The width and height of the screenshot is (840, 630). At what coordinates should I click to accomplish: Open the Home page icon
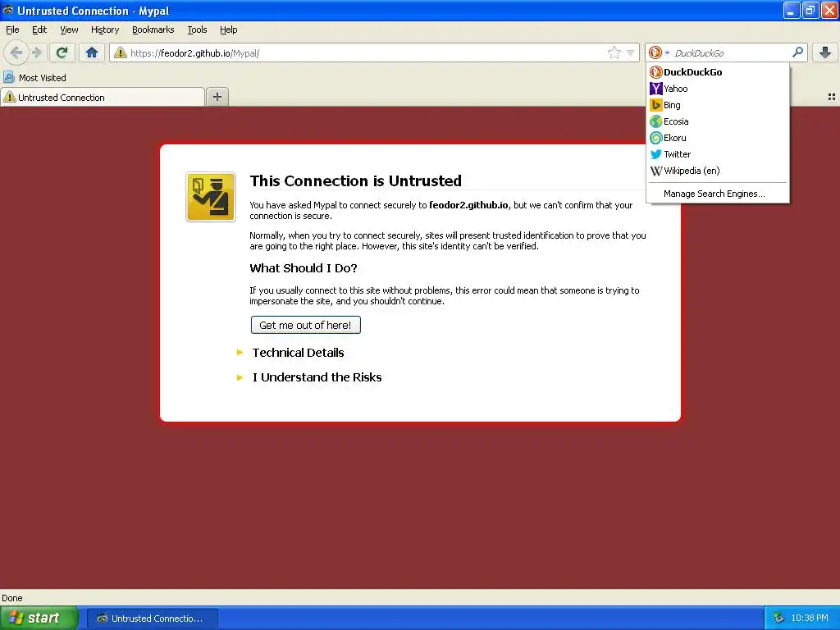pyautogui.click(x=92, y=52)
